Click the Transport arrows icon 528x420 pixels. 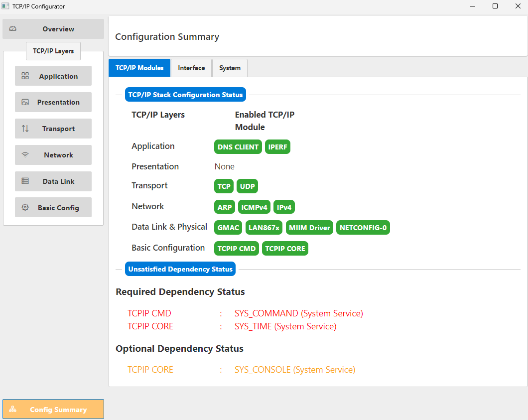[25, 129]
